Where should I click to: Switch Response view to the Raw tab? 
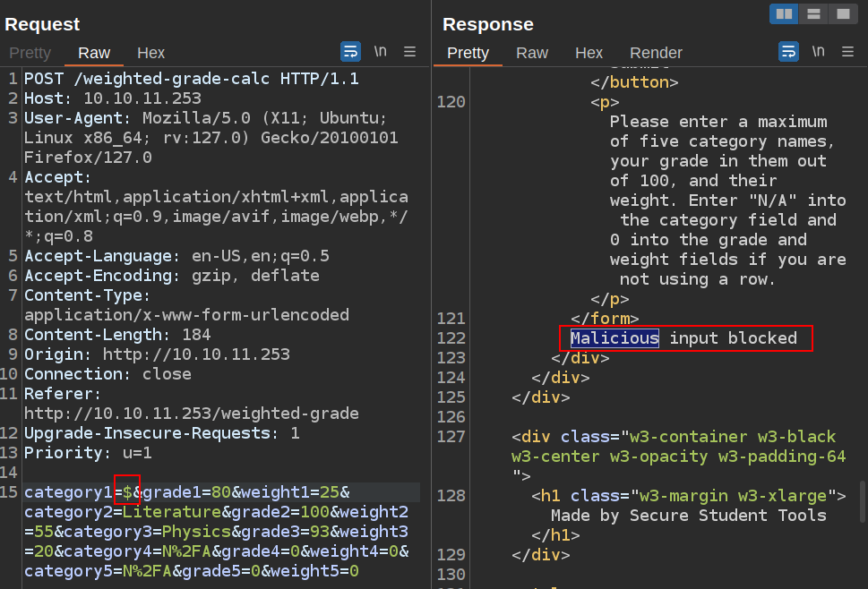(532, 53)
